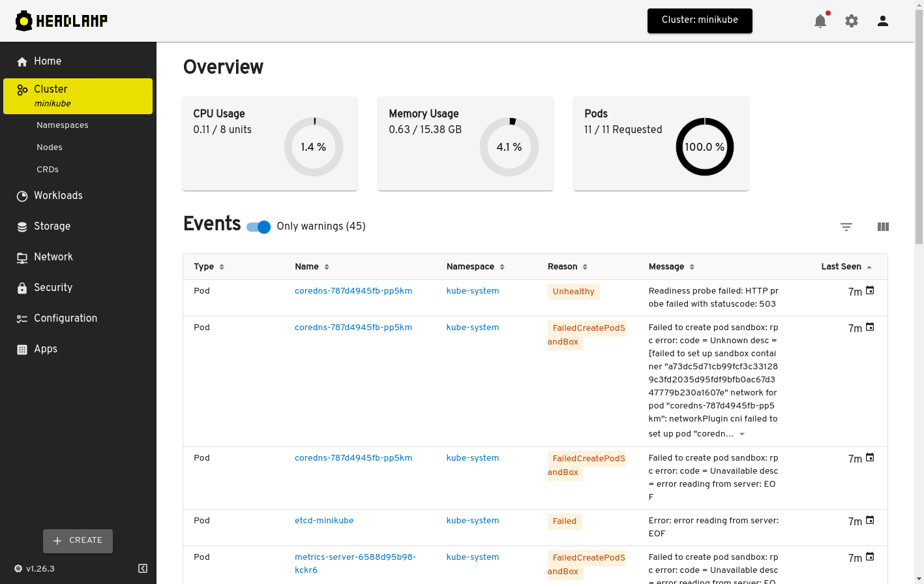Go to the Security section

(53, 288)
